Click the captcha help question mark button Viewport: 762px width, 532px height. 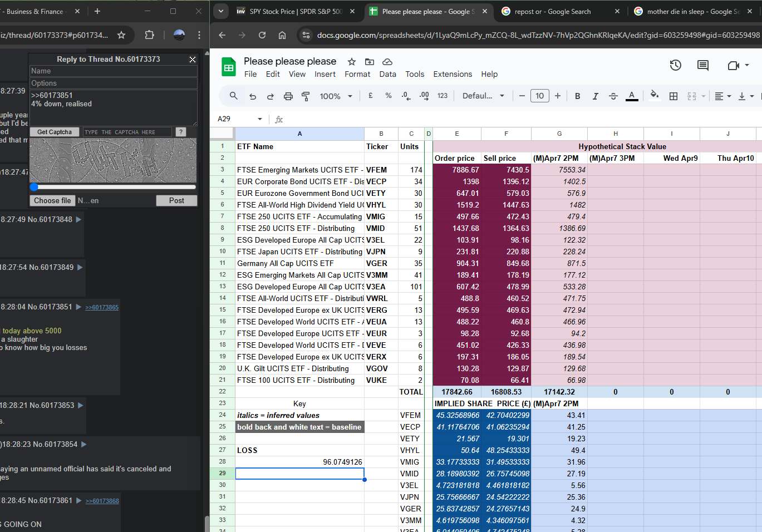point(180,132)
